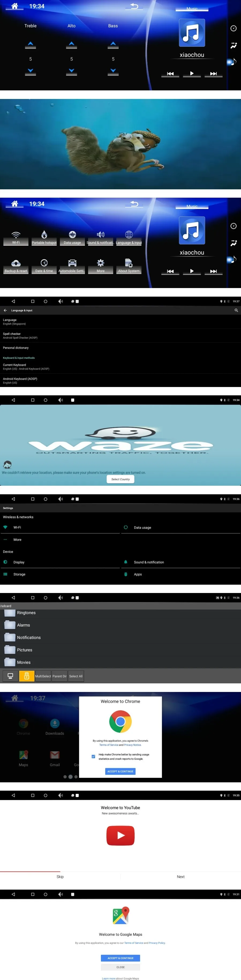Open Personal dictionary

(x=120, y=348)
